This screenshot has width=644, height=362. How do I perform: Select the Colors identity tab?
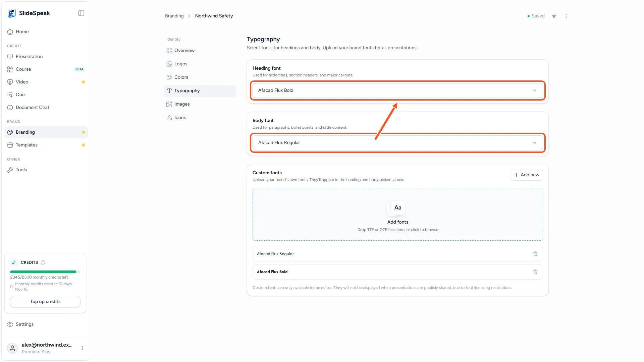[200, 77]
